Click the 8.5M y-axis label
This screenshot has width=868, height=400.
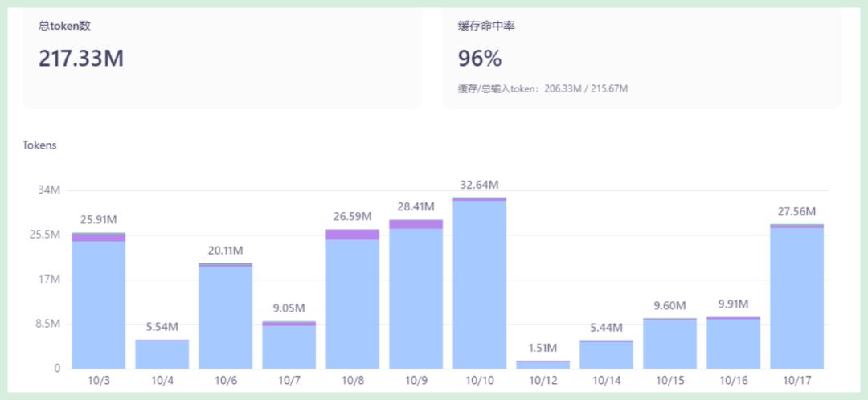(47, 324)
